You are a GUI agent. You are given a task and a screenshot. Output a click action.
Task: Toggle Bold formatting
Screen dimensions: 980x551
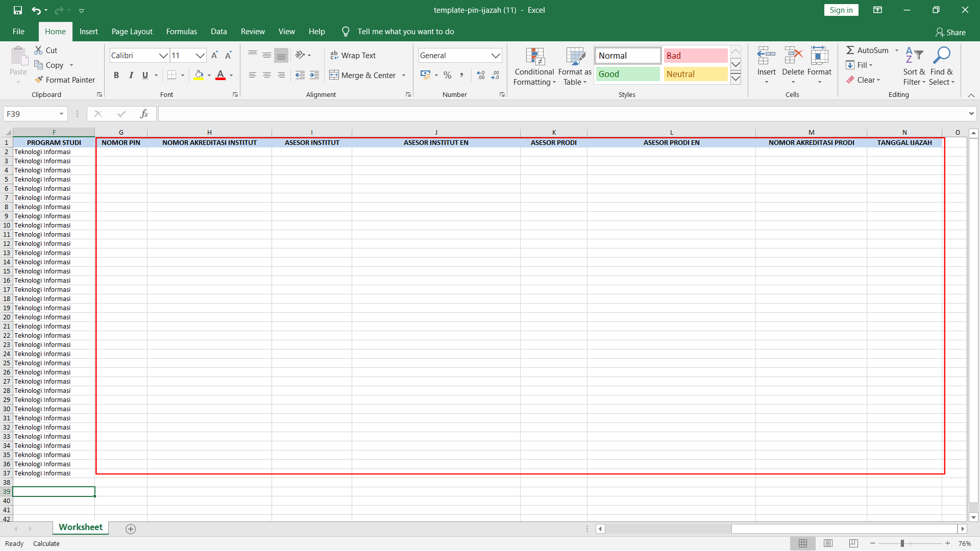[x=116, y=76]
